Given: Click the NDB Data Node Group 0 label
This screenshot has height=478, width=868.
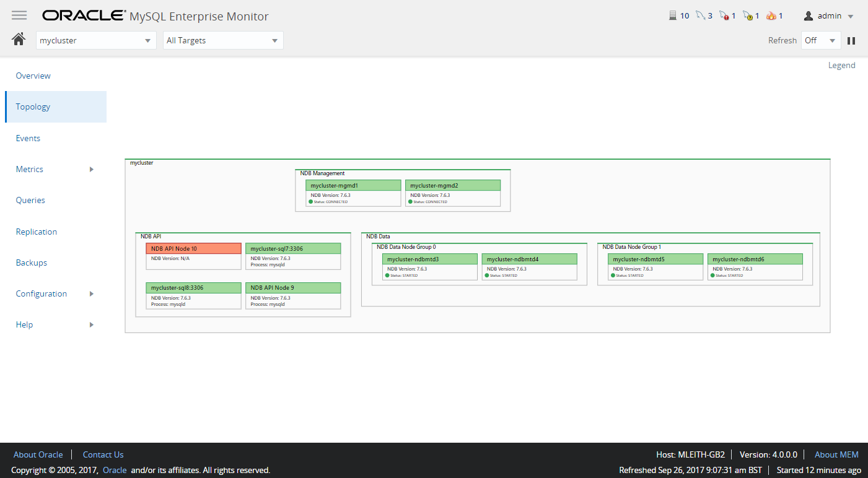Looking at the screenshot, I should coord(406,246).
